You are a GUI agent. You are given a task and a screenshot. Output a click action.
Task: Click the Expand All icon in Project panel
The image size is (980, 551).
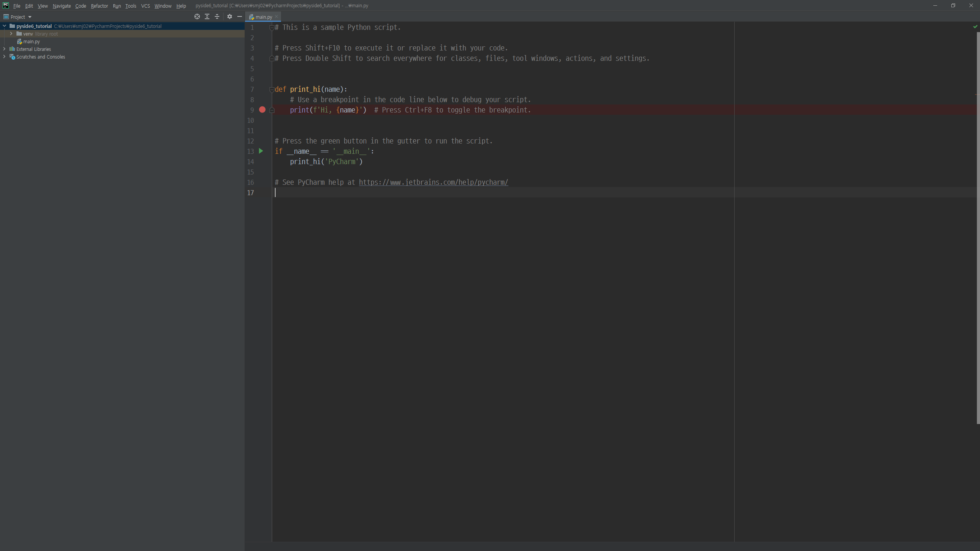click(207, 16)
